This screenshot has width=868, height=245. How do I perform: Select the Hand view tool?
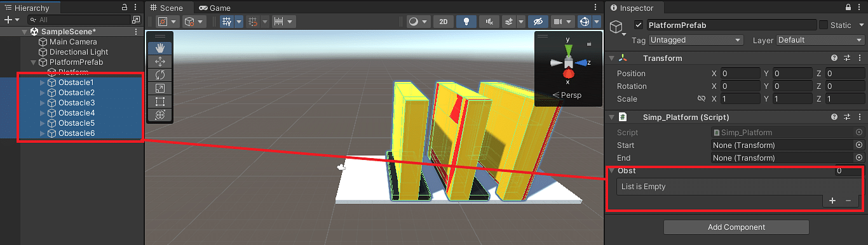pos(160,48)
